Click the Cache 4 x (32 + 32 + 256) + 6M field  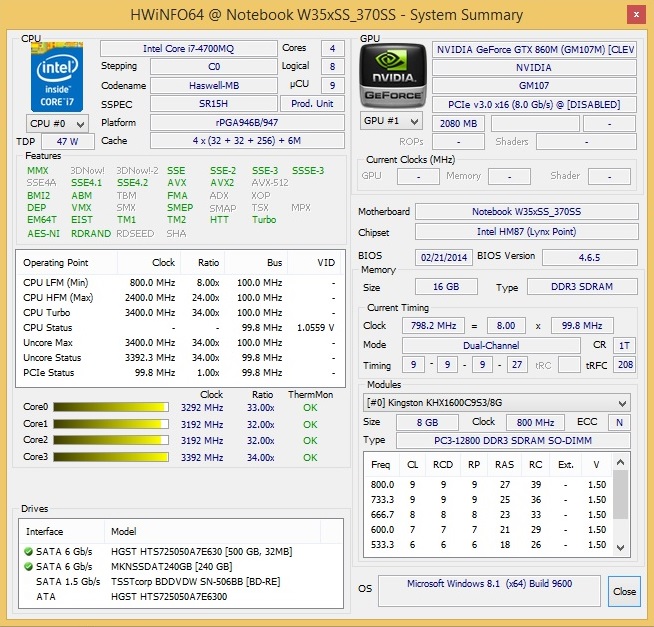pyautogui.click(x=247, y=141)
